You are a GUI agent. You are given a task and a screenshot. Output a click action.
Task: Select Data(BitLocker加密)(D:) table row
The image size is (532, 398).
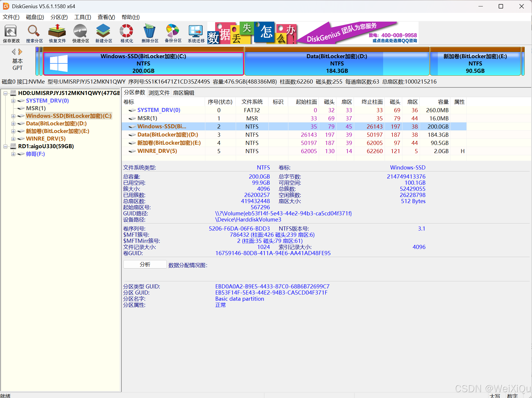click(x=294, y=135)
